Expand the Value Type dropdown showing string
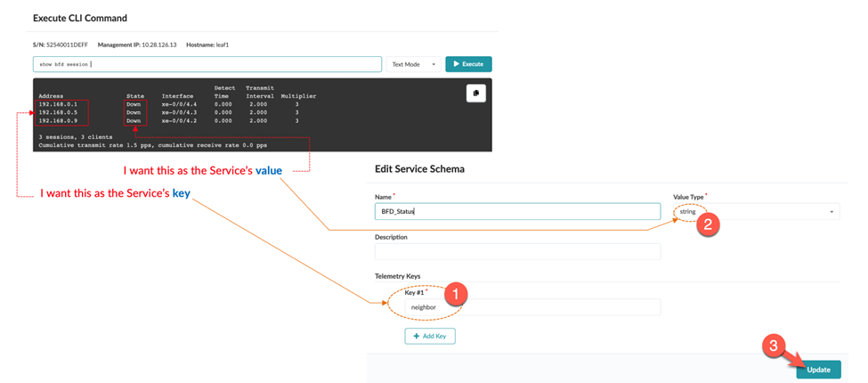Image resolution: width=868 pixels, height=383 pixels. coord(756,212)
